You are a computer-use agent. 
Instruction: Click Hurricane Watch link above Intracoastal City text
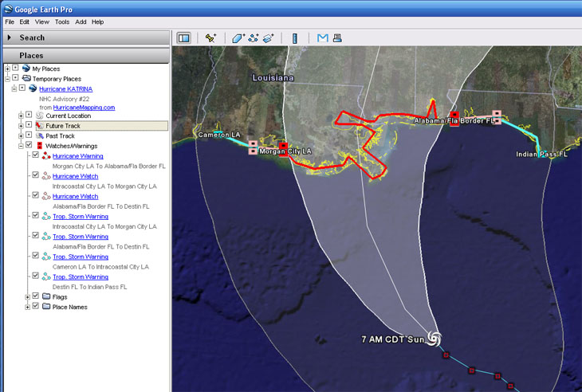click(x=76, y=176)
